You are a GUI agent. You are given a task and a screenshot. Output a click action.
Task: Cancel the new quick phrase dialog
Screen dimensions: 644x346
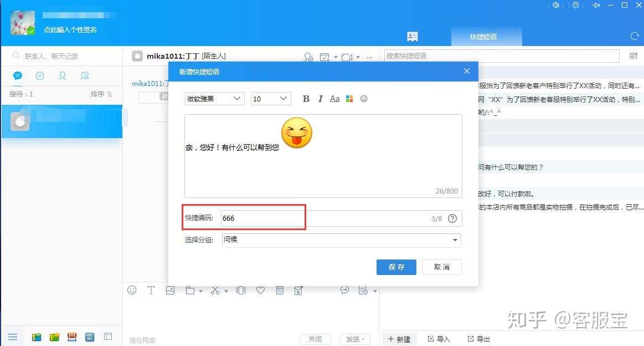pyautogui.click(x=442, y=267)
